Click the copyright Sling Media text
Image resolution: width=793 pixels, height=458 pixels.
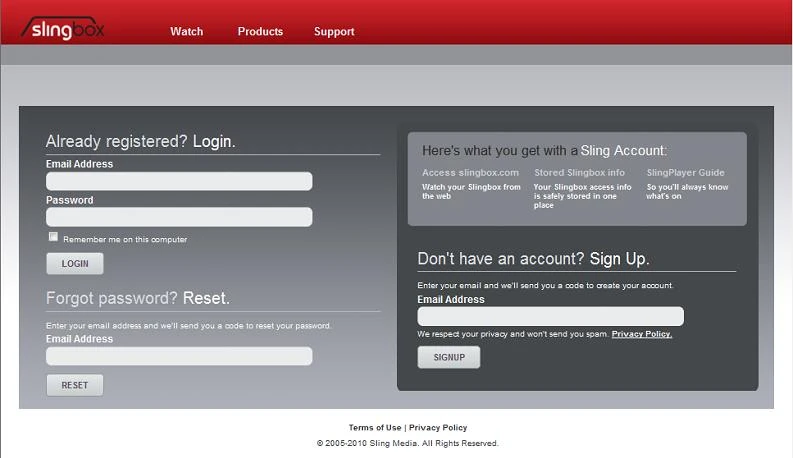point(408,443)
